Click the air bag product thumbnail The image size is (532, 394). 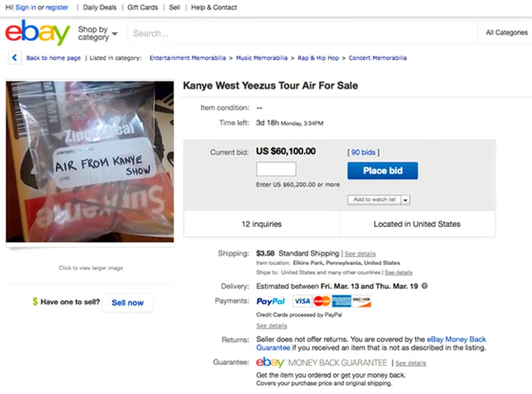coord(90,162)
